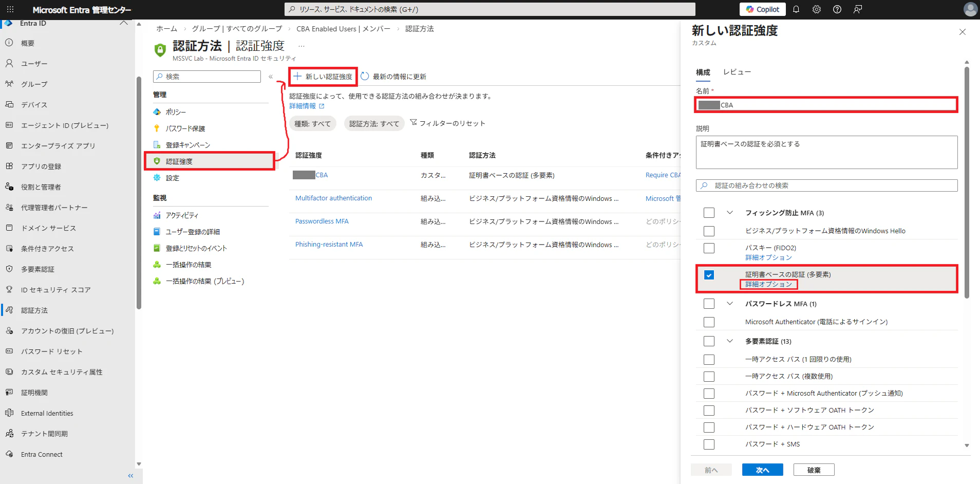Collapse the フィッシング防止 MFA group chevron
980x484 pixels.
(x=730, y=212)
